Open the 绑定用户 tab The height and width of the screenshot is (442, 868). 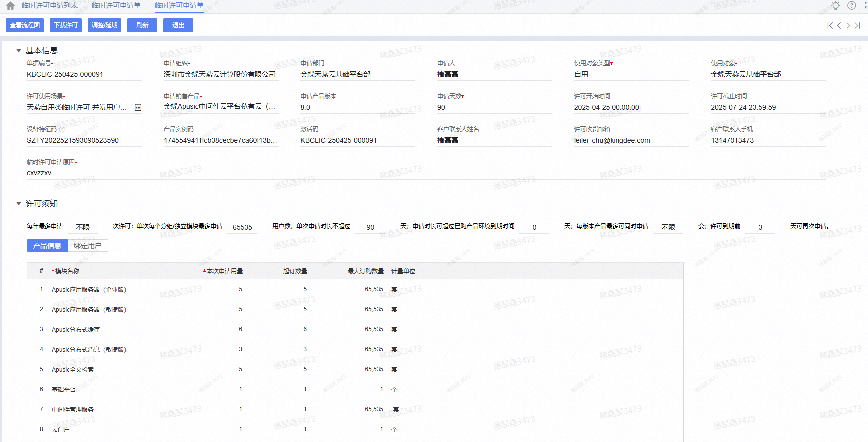88,246
